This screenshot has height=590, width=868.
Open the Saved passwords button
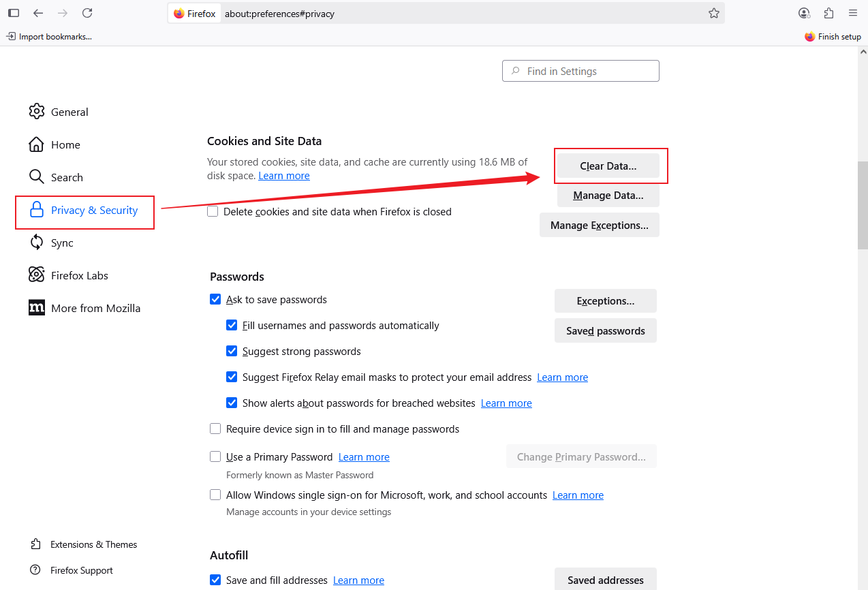tap(605, 331)
